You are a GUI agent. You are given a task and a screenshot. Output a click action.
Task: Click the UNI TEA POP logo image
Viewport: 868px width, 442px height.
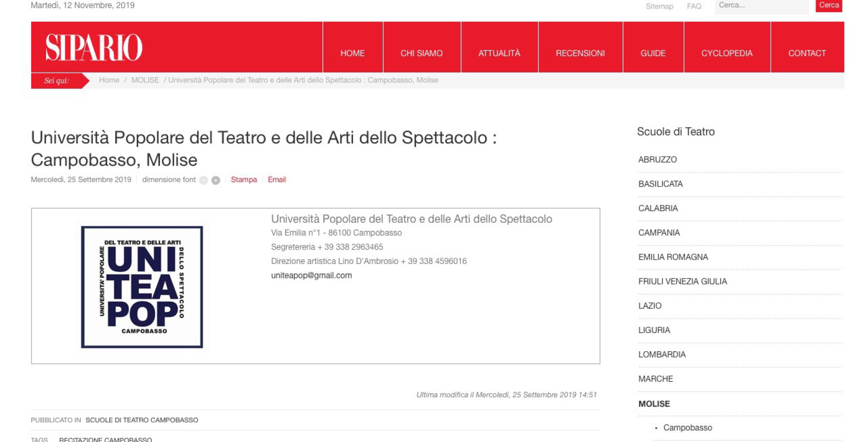tap(142, 287)
